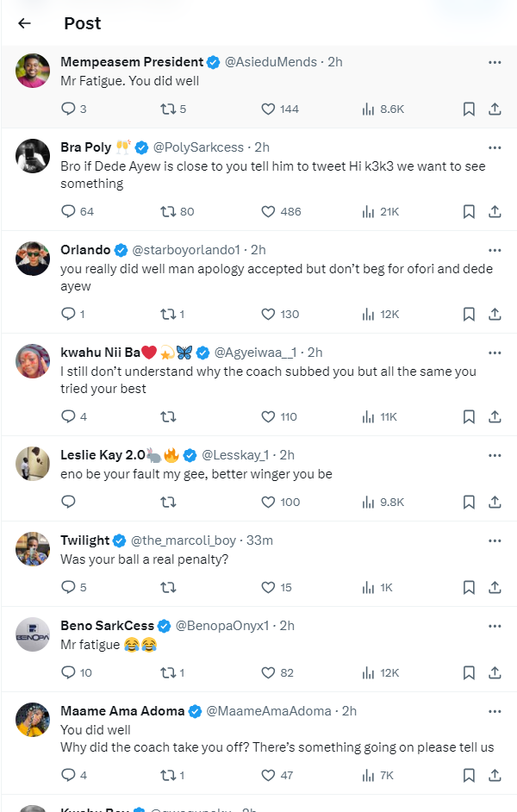Like Beno SarkCess's Mr fatigue reply

click(268, 672)
